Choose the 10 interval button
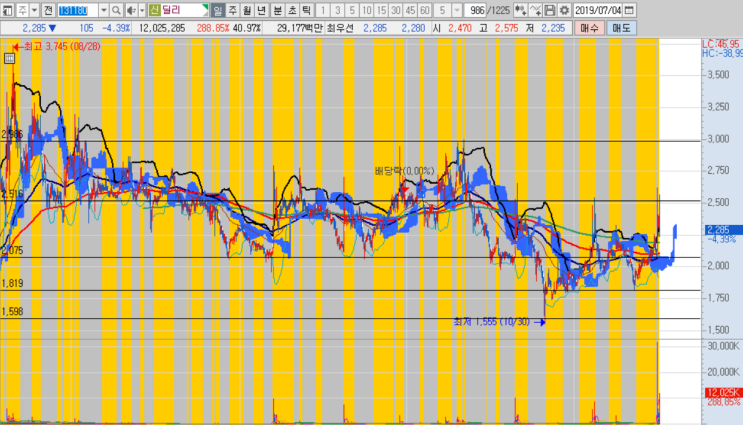The image size is (743, 425). (x=367, y=10)
